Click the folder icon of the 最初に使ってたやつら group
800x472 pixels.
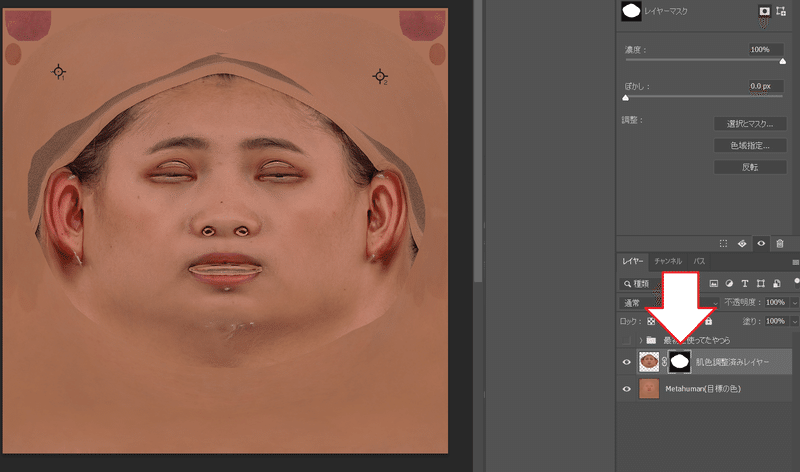[x=651, y=340]
